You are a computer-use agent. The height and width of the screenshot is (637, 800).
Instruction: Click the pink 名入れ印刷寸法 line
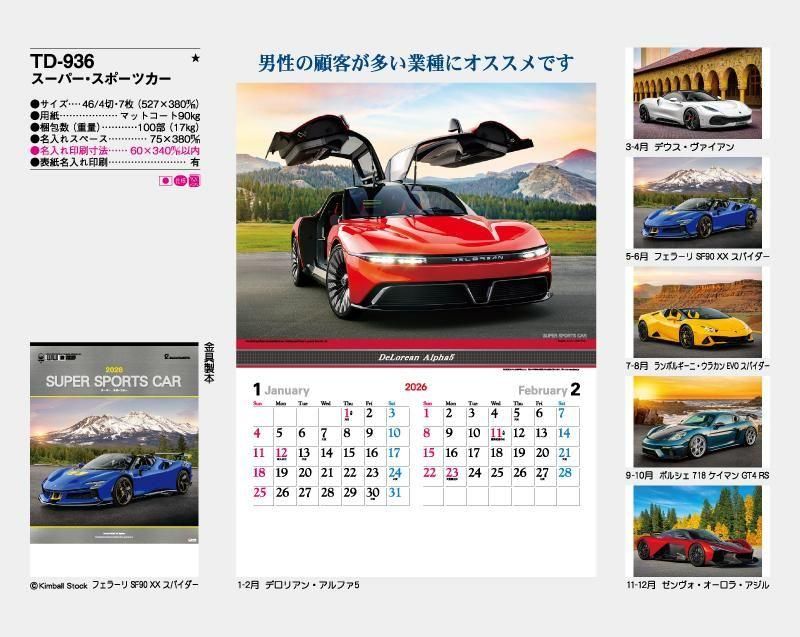pos(115,151)
